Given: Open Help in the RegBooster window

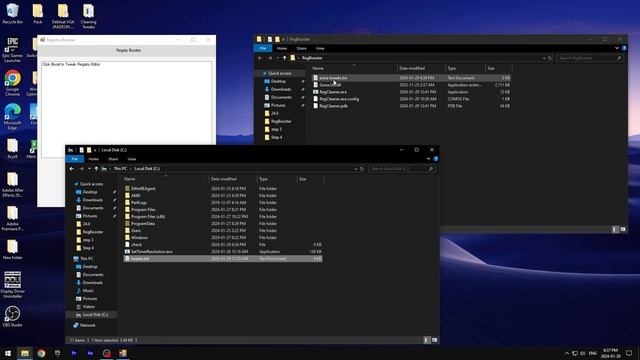Looking at the screenshot, I should 624,48.
